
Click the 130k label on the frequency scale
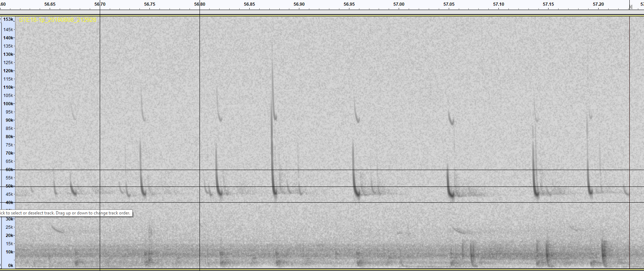pos(8,54)
